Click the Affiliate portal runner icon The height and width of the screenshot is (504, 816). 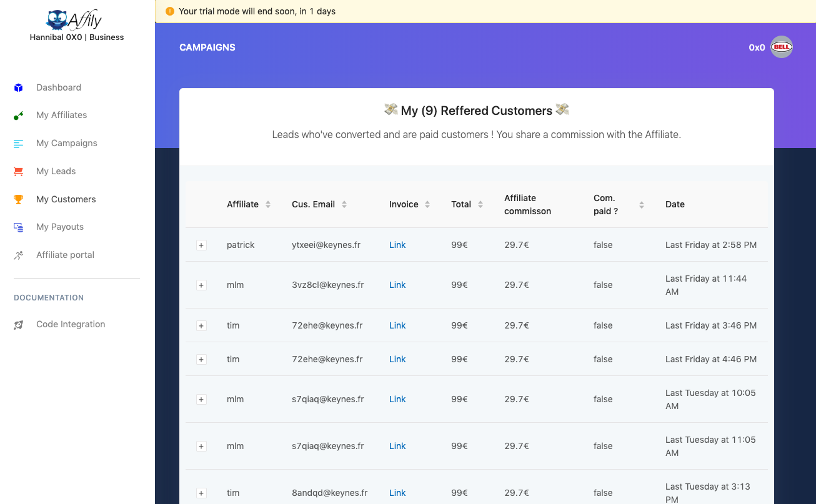tap(19, 255)
